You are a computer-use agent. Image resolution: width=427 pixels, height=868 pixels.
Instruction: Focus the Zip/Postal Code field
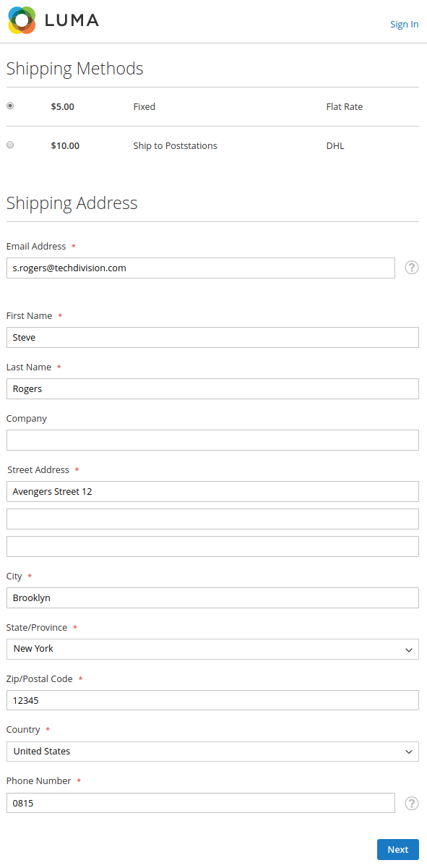tap(212, 701)
